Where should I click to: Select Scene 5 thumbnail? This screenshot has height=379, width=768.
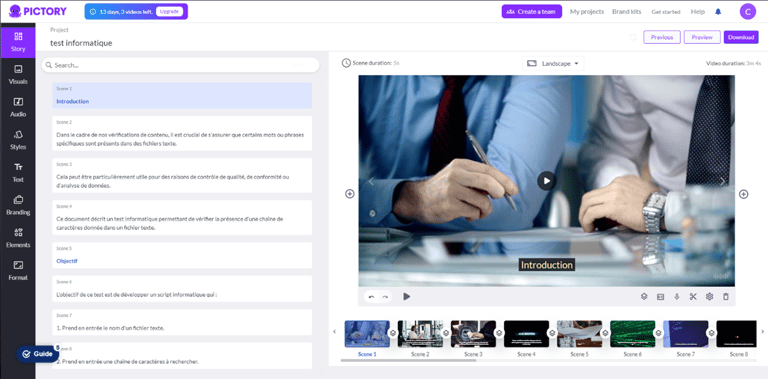(x=579, y=334)
